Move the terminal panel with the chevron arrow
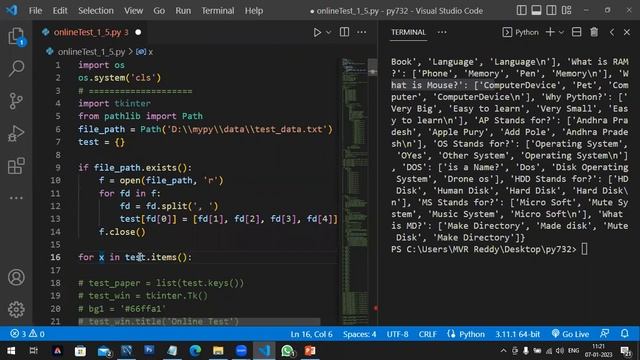 (611, 32)
